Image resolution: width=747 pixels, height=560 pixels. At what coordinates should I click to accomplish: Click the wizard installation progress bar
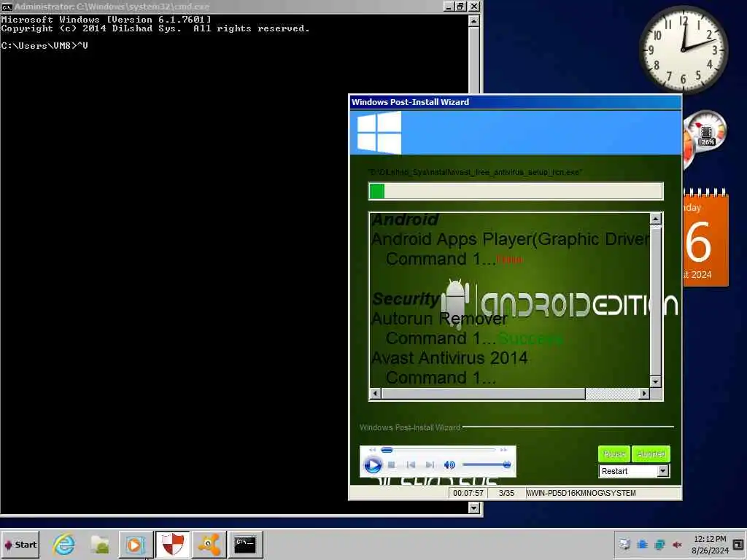pyautogui.click(x=516, y=191)
